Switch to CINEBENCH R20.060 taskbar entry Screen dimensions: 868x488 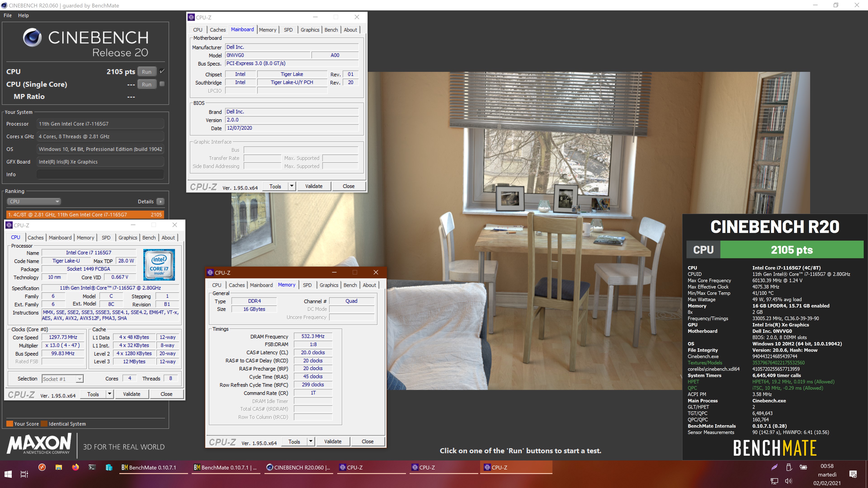pos(299,467)
